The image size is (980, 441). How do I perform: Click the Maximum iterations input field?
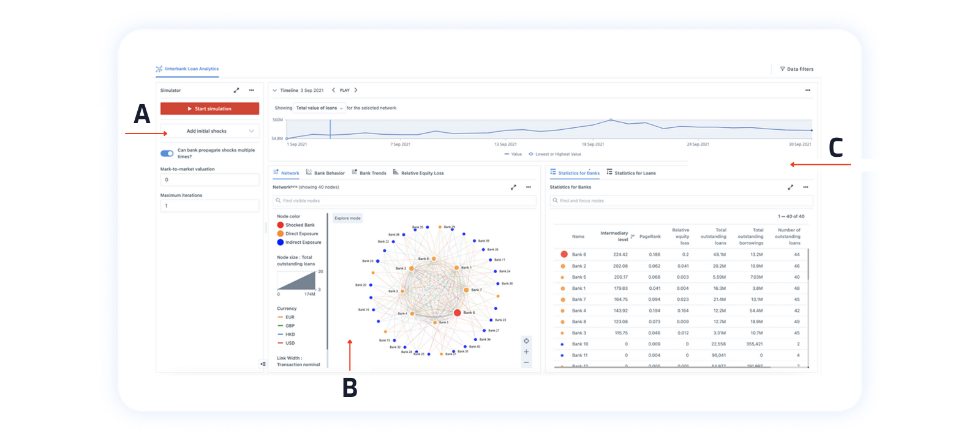[209, 206]
